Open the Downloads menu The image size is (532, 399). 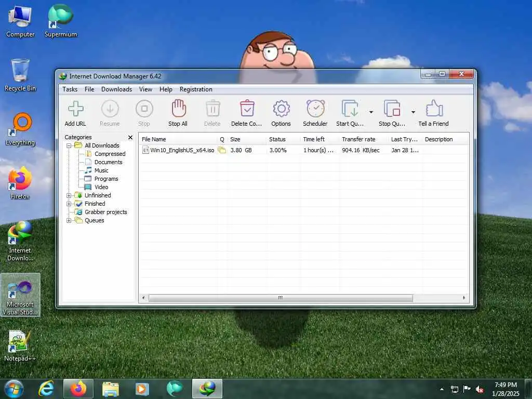[x=116, y=89]
